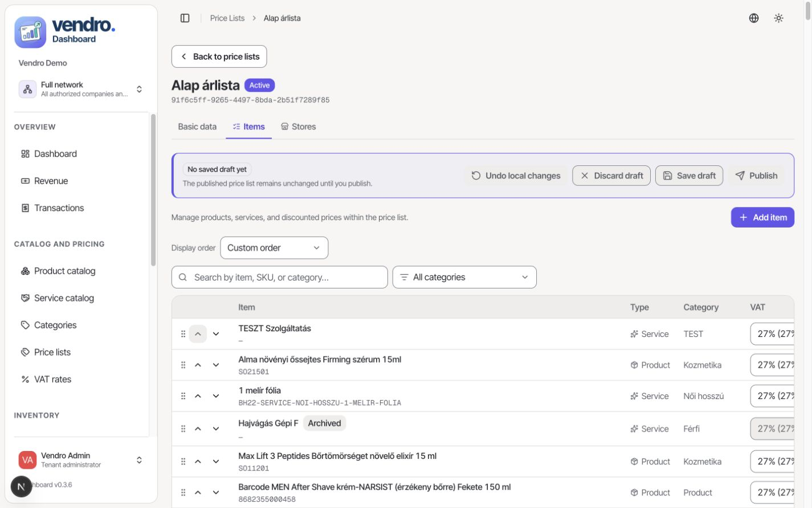
Task: Click the Vendro logo image
Action: [30, 32]
